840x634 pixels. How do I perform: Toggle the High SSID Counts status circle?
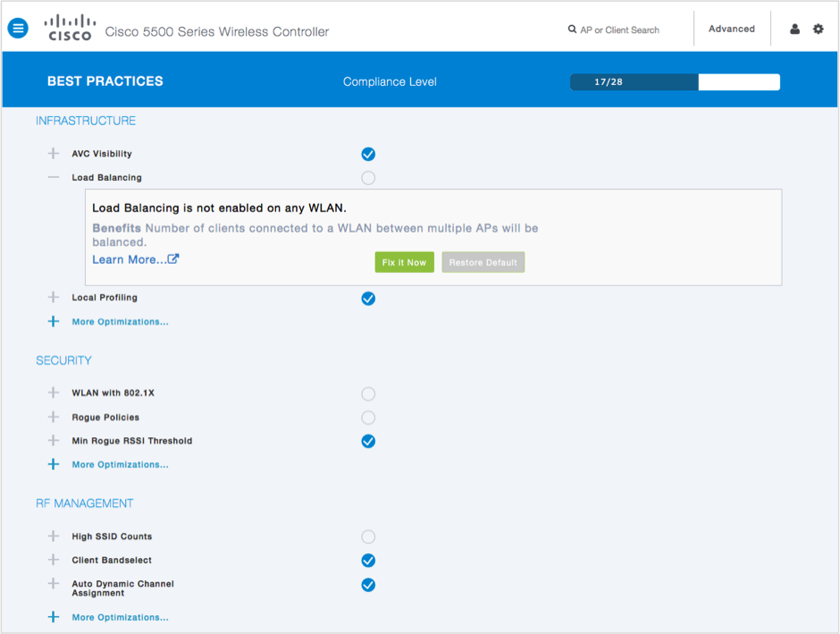click(368, 537)
